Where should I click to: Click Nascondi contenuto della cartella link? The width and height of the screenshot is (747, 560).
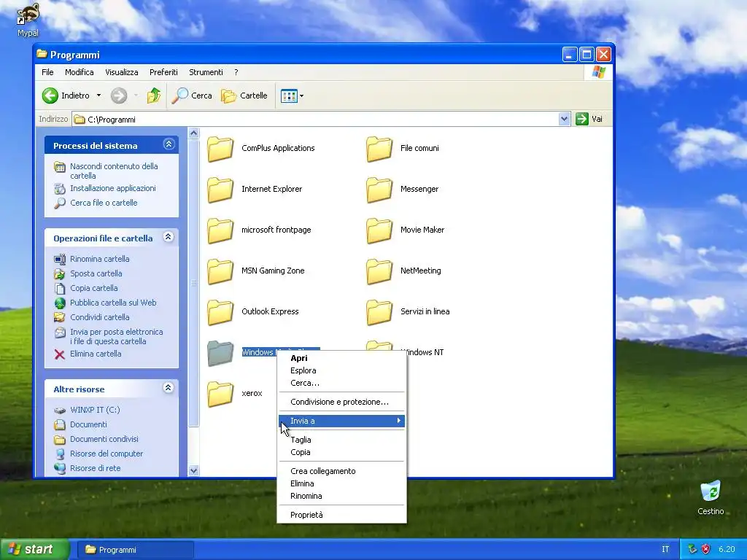click(113, 171)
